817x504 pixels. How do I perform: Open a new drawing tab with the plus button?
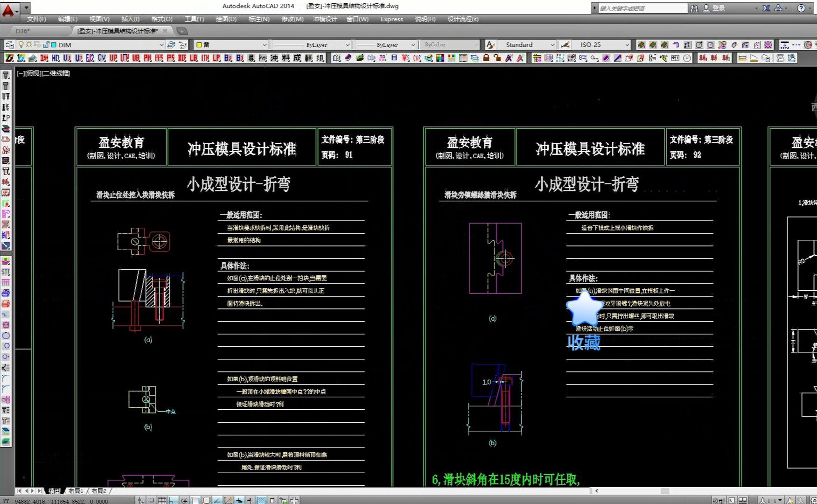[x=182, y=31]
